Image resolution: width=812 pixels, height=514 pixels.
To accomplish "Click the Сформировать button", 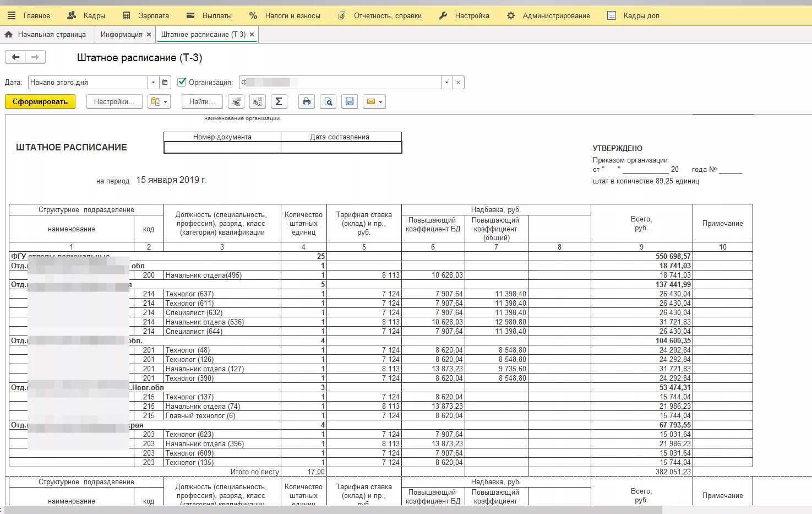I will pyautogui.click(x=40, y=102).
